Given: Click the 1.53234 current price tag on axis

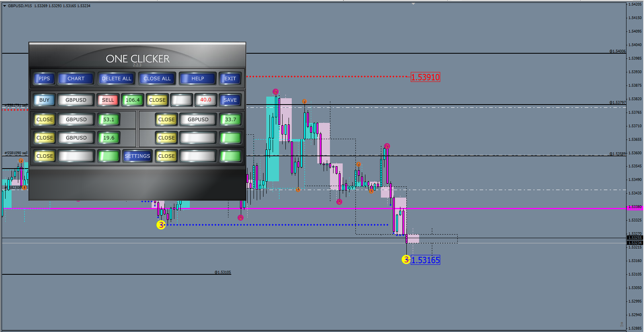Looking at the screenshot, I should coord(635,243).
